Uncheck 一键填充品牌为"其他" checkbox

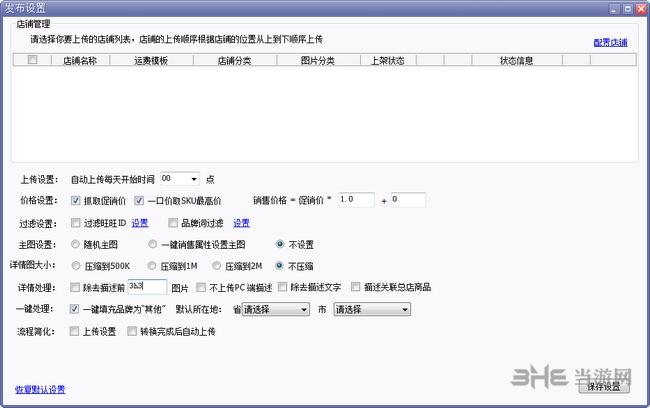tap(74, 309)
